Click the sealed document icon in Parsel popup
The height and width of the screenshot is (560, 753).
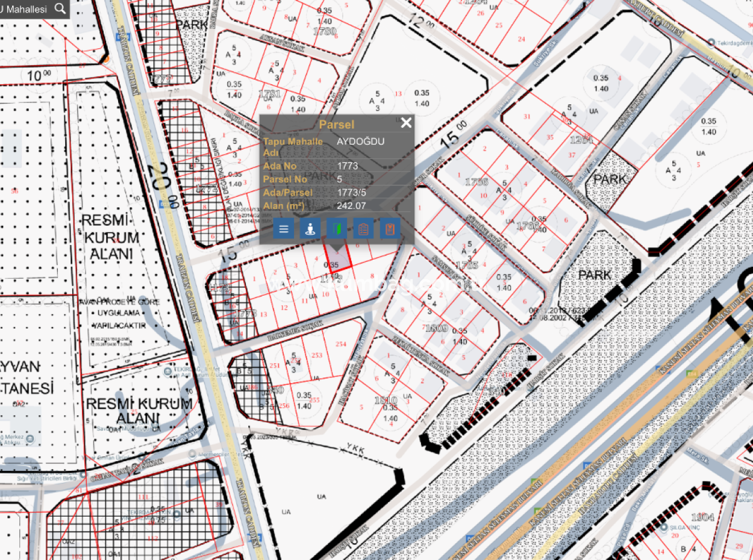pyautogui.click(x=389, y=229)
